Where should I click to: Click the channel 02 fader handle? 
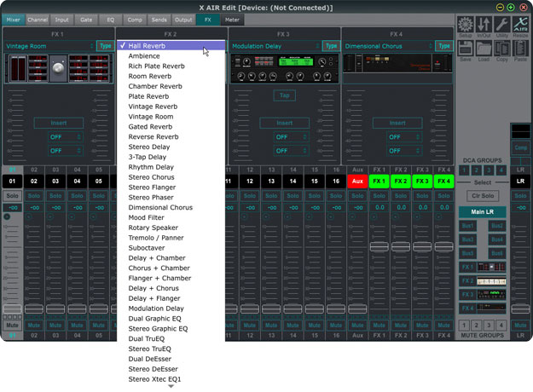tap(33, 308)
